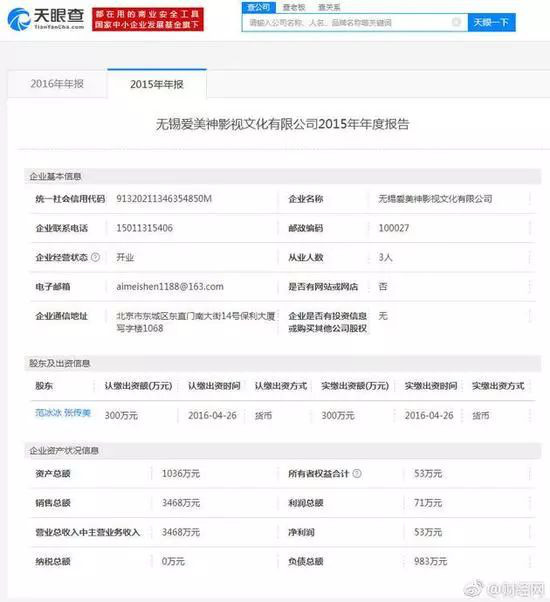550x602 pixels.
Task: Click the clear icon in search box
Action: (456, 22)
